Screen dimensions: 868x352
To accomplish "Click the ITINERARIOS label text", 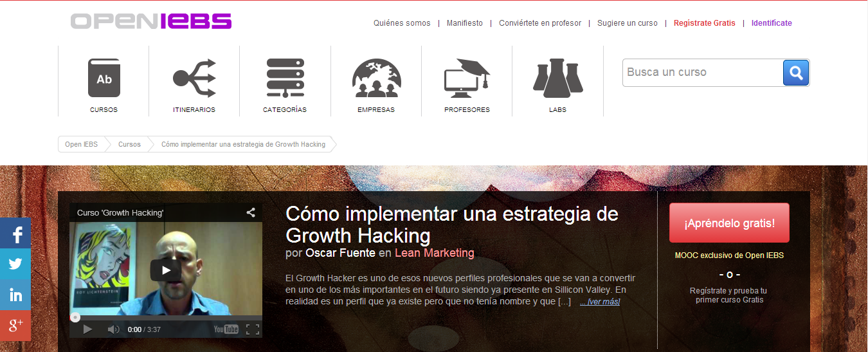I will tap(194, 109).
